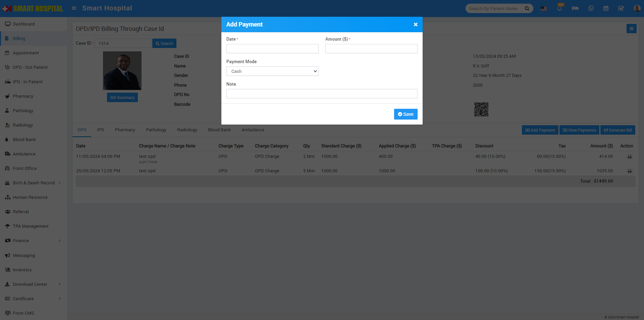Screen dimensions: 644x320
Task: Open the WhatsApp chat icon
Action: (590, 8)
